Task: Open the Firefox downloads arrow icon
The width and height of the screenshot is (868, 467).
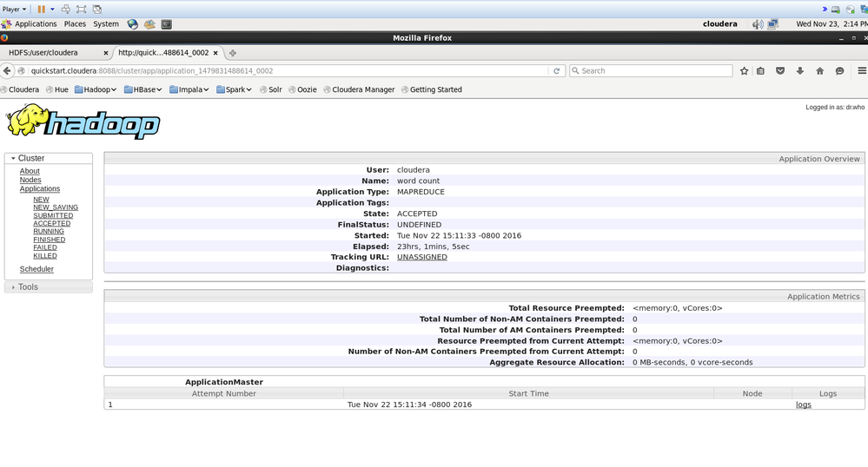Action: pos(799,71)
